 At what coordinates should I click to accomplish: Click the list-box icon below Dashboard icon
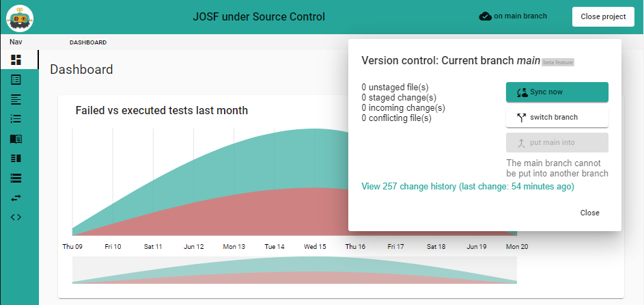pyautogui.click(x=16, y=80)
